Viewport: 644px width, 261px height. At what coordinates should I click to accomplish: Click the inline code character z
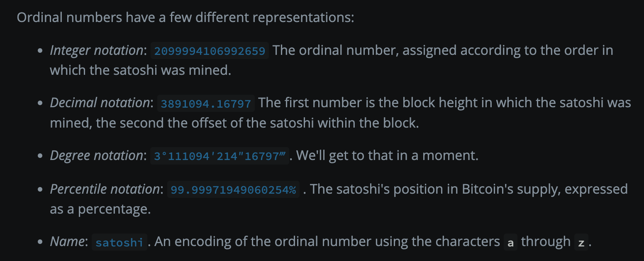[581, 242]
